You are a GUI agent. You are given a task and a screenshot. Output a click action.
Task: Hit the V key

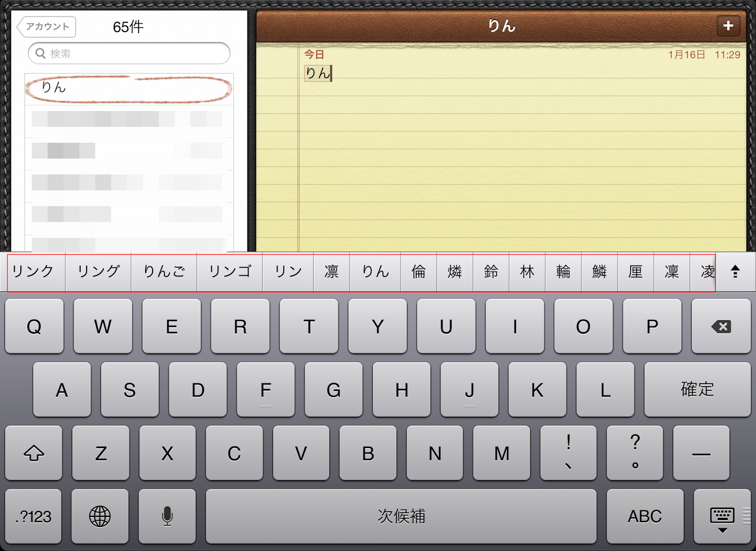pos(301,453)
